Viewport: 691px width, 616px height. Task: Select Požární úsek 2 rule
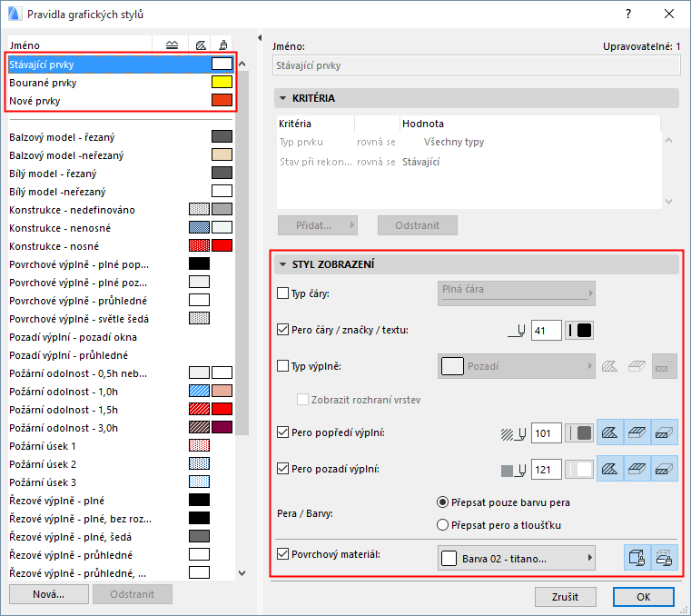(x=121, y=464)
